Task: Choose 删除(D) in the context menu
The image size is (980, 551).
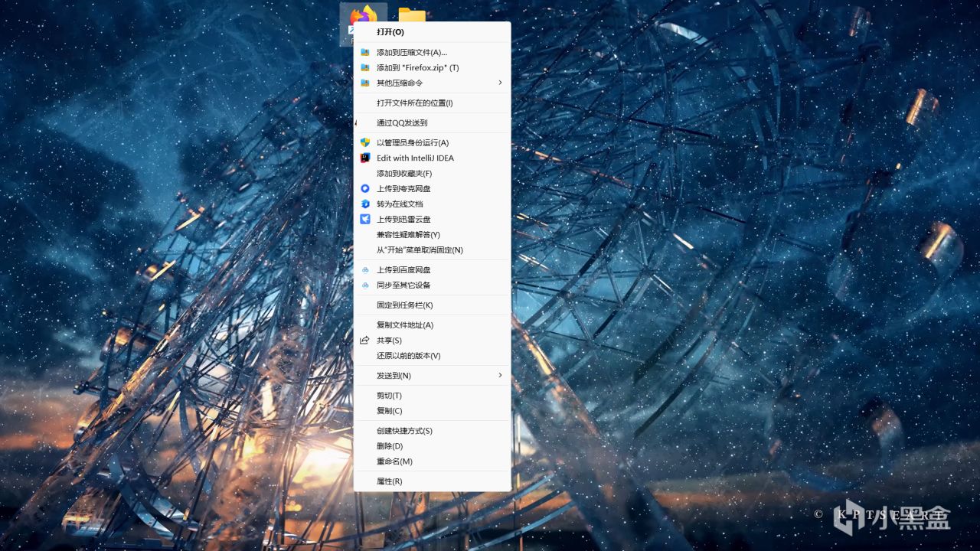Action: click(x=432, y=446)
